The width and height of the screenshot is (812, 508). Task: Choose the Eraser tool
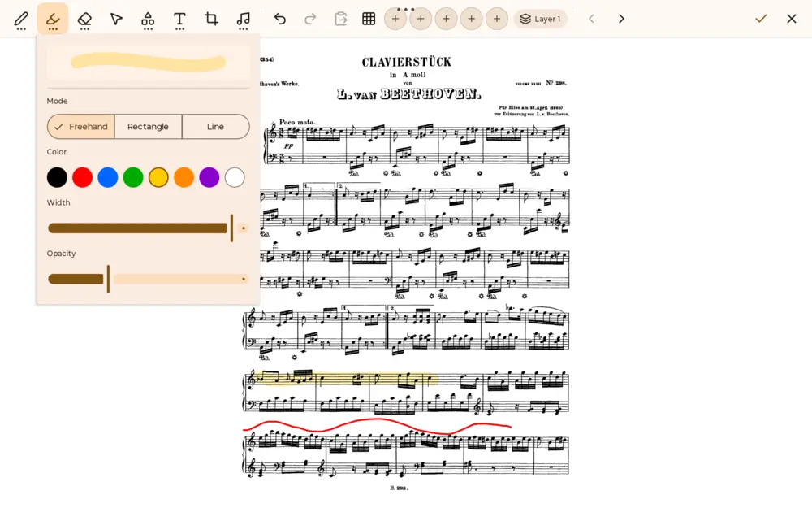coord(84,20)
